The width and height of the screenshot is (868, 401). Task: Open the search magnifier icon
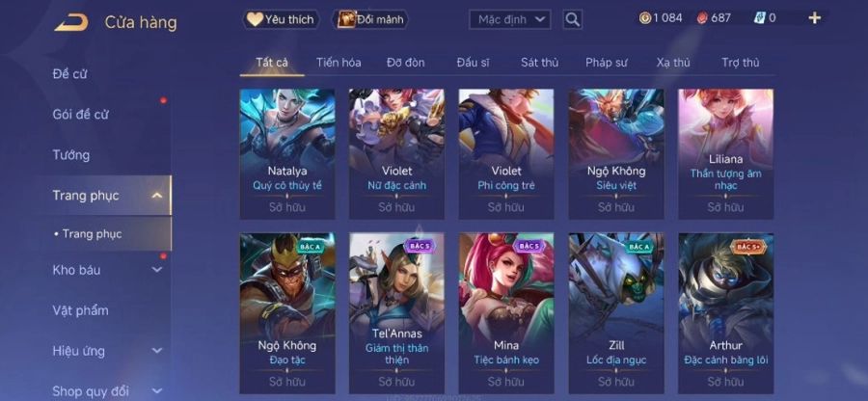point(572,20)
